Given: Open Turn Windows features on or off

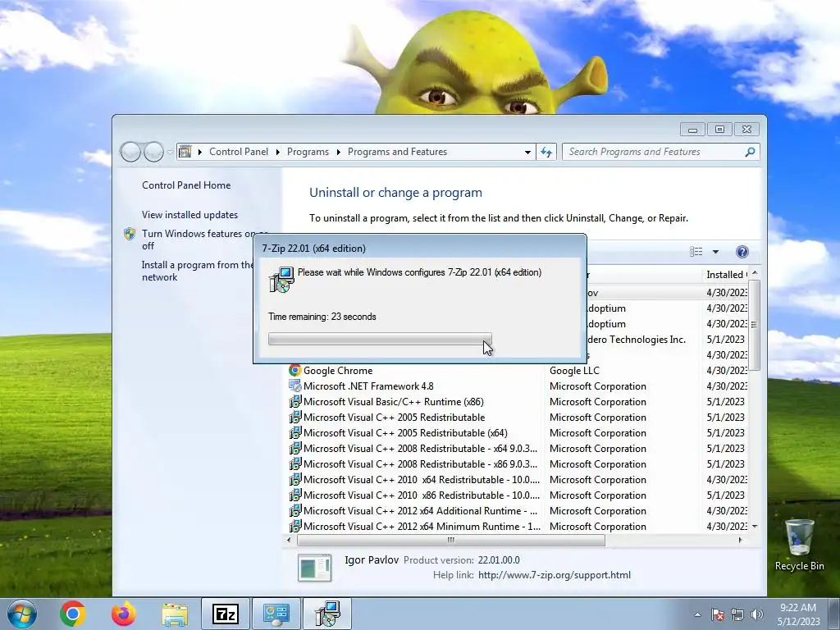Looking at the screenshot, I should tap(197, 240).
